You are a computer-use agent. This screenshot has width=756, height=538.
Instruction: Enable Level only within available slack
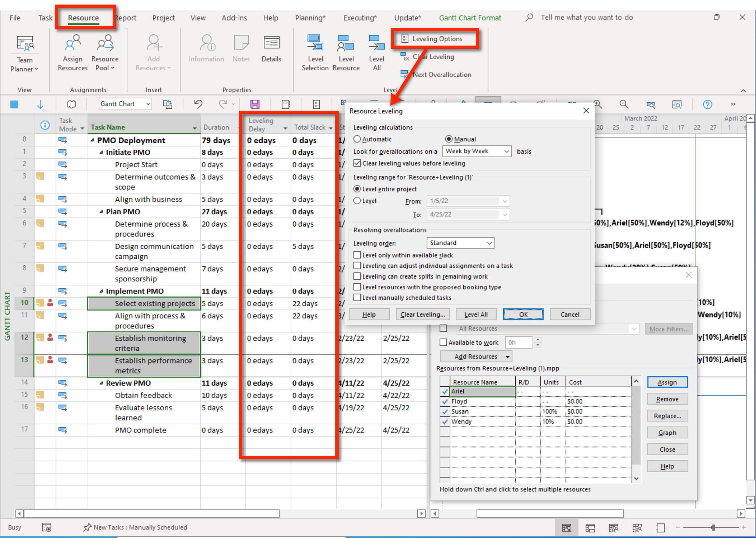tap(357, 255)
